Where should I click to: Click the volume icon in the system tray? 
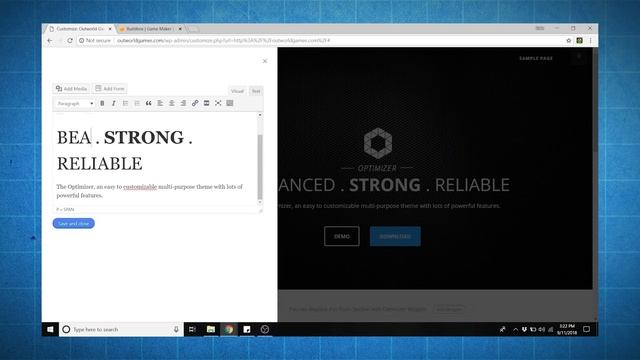[x=542, y=329]
